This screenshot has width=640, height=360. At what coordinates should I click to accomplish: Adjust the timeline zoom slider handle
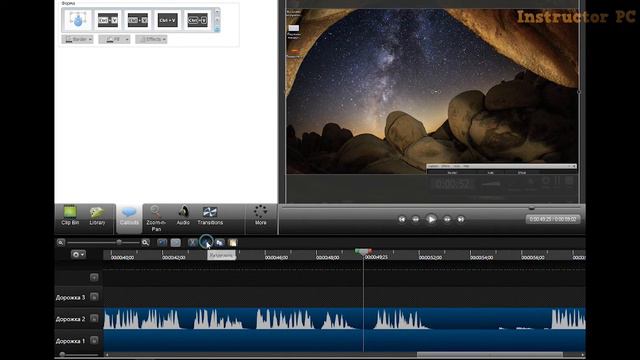(119, 242)
